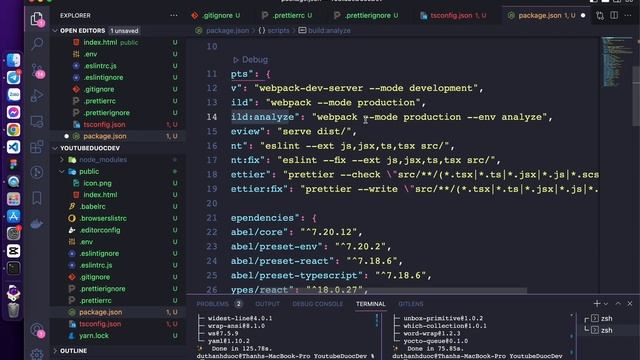
Task: Open Extensions view in activity bar
Action: 37,147
